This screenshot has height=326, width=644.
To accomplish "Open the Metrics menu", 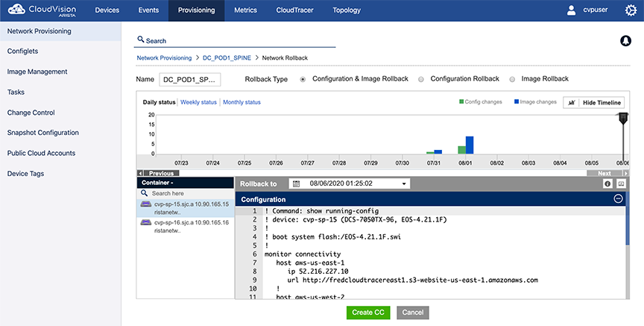I will 246,10.
